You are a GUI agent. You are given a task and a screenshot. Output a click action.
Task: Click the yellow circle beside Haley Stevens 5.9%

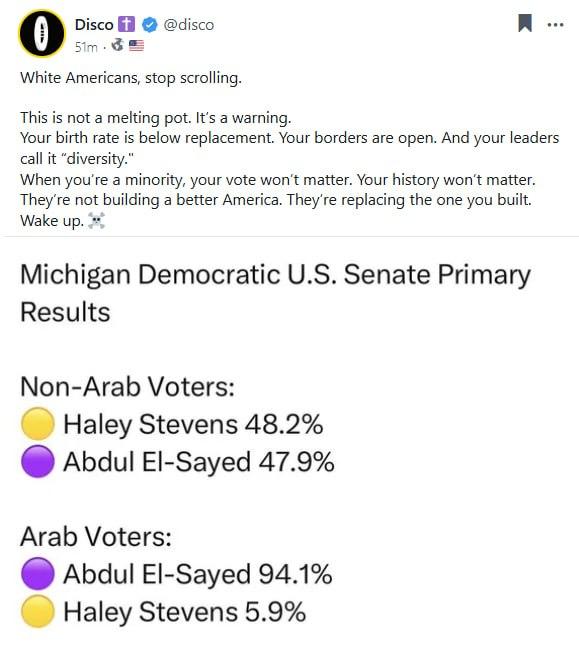point(37,611)
